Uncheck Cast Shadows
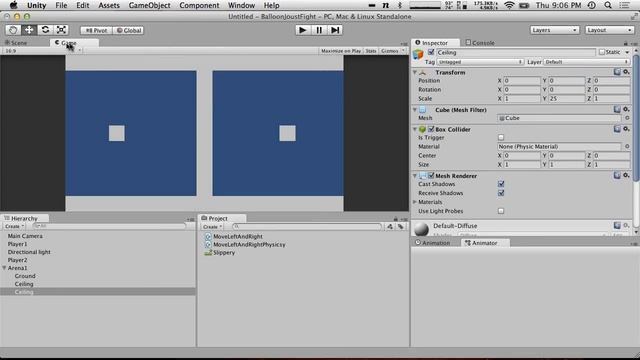This screenshot has width=640, height=360. pos(501,184)
